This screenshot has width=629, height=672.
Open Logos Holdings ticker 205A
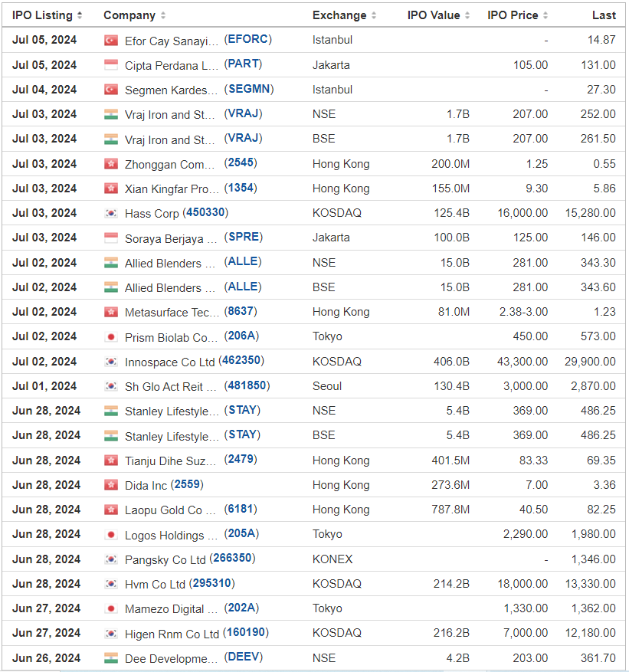[241, 533]
